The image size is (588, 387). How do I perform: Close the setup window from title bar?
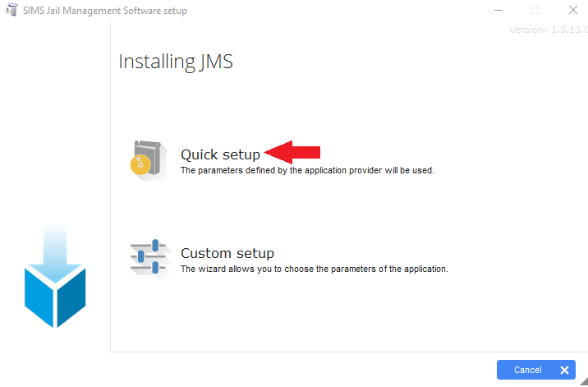572,10
